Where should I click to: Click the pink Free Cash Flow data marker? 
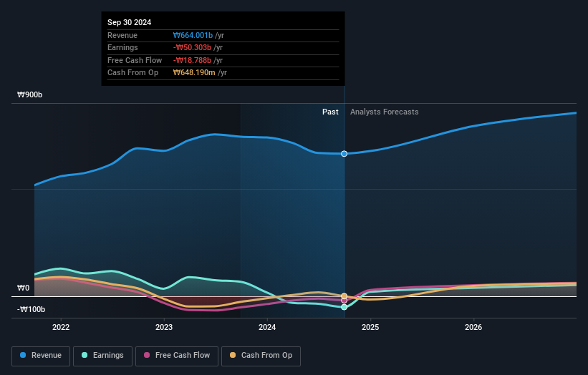pyautogui.click(x=344, y=301)
